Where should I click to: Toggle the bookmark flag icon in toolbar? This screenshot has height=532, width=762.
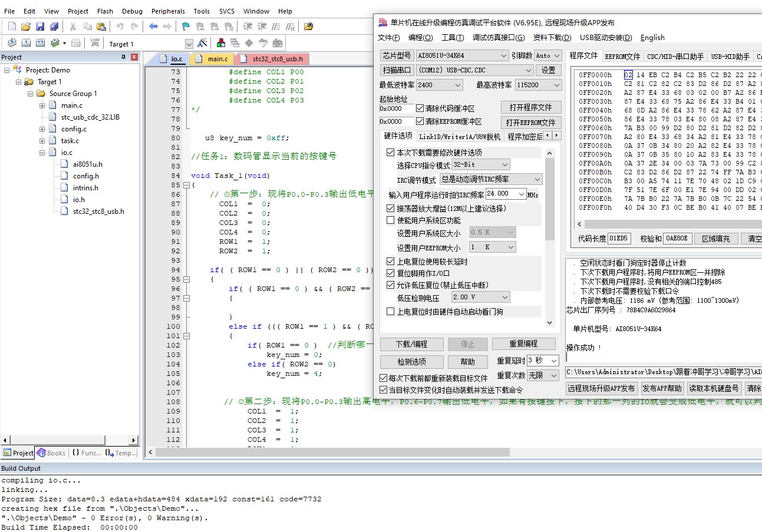(x=186, y=27)
